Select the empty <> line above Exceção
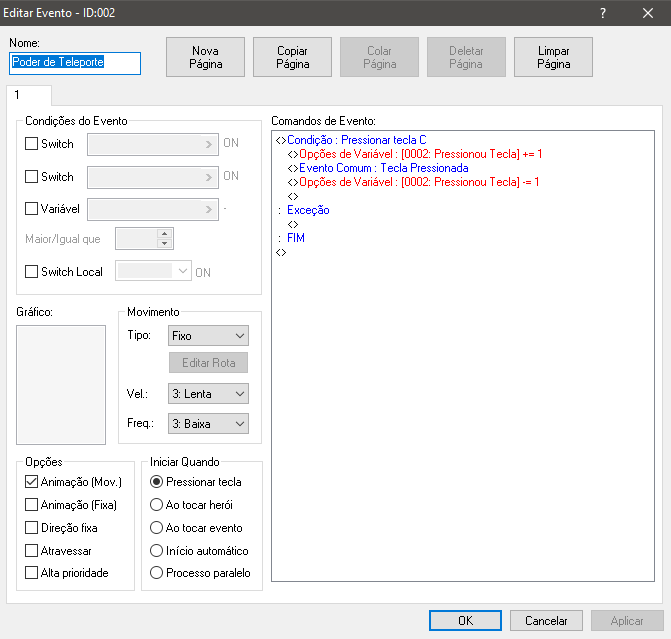The image size is (671, 639). (293, 196)
